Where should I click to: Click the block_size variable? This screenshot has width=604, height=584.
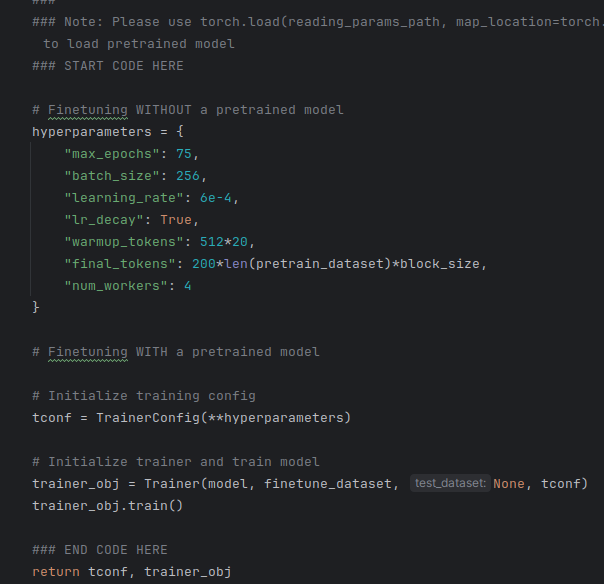444,263
